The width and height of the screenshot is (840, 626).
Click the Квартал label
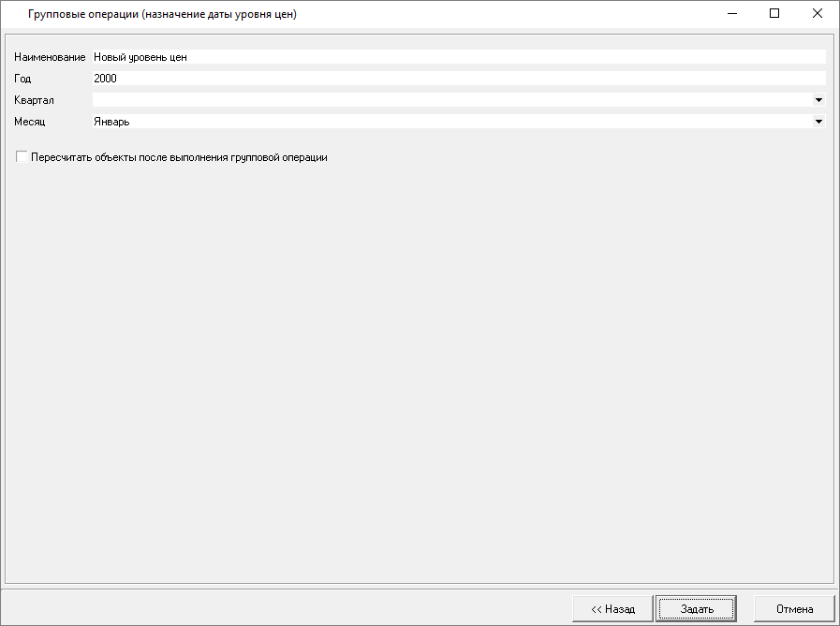tap(35, 100)
